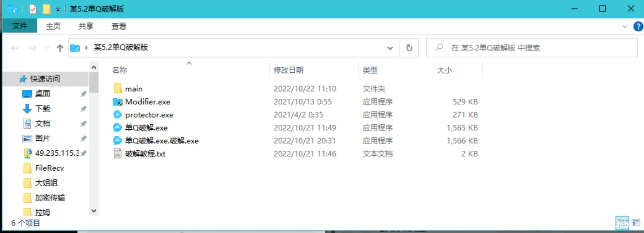Screen dimensions: 644x233
Task: Go up one folder level
Action: click(60, 48)
